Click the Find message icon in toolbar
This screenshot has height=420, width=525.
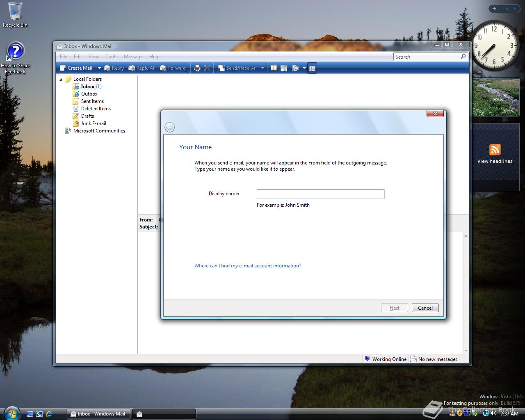(x=295, y=68)
